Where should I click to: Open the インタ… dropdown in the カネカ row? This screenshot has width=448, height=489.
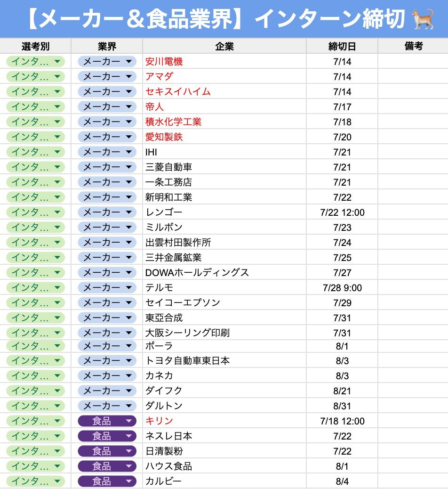tap(35, 375)
